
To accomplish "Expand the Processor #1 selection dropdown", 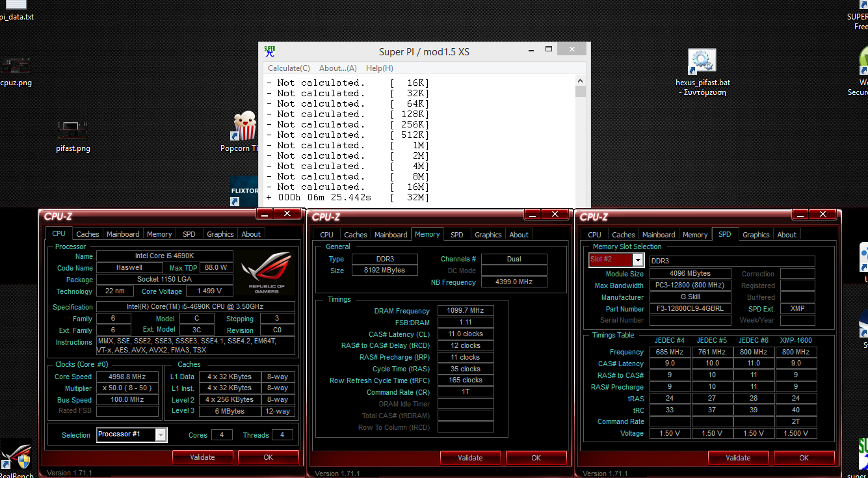I will 161,434.
